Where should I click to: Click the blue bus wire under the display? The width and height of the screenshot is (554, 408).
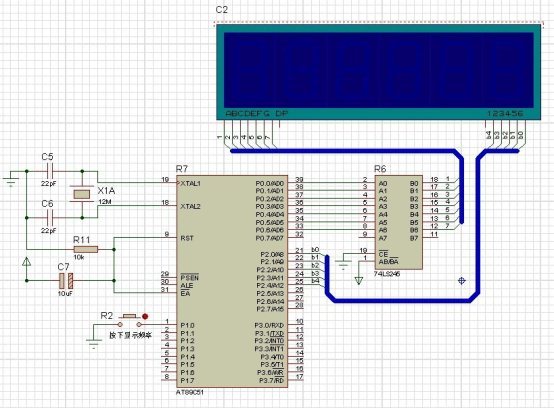pyautogui.click(x=342, y=151)
